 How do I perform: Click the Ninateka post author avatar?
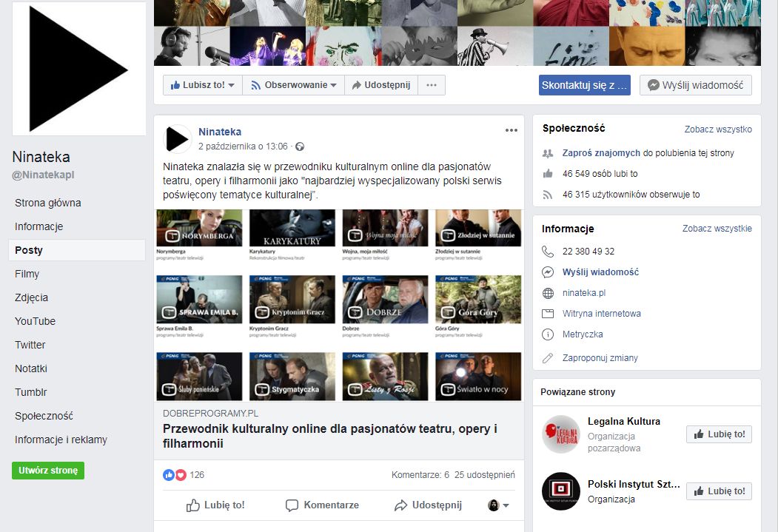pyautogui.click(x=177, y=139)
